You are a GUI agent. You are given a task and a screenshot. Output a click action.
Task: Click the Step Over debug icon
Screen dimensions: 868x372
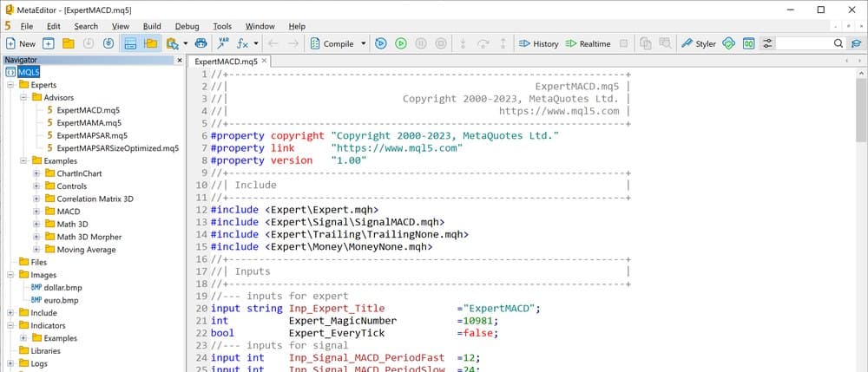[x=483, y=43]
